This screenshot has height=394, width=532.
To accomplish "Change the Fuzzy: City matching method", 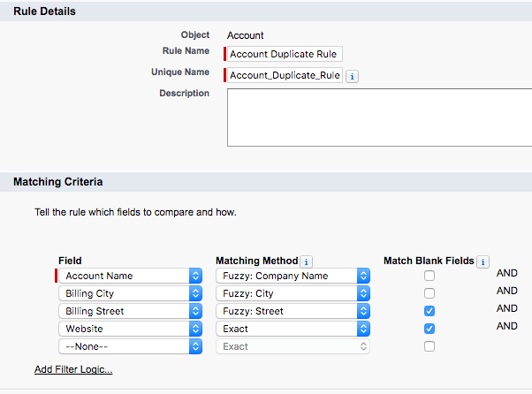I will click(x=293, y=293).
